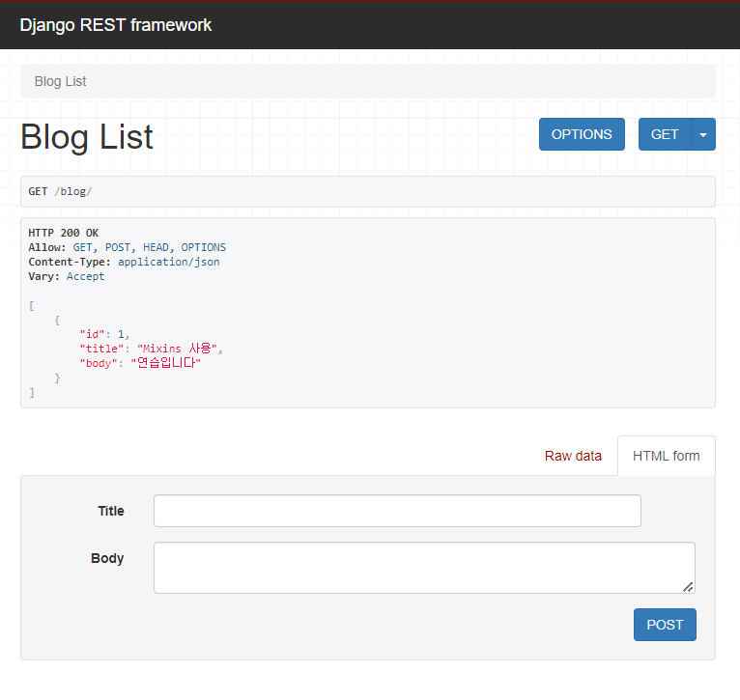Open the Django REST framework home link
740x700 pixels.
(x=116, y=25)
